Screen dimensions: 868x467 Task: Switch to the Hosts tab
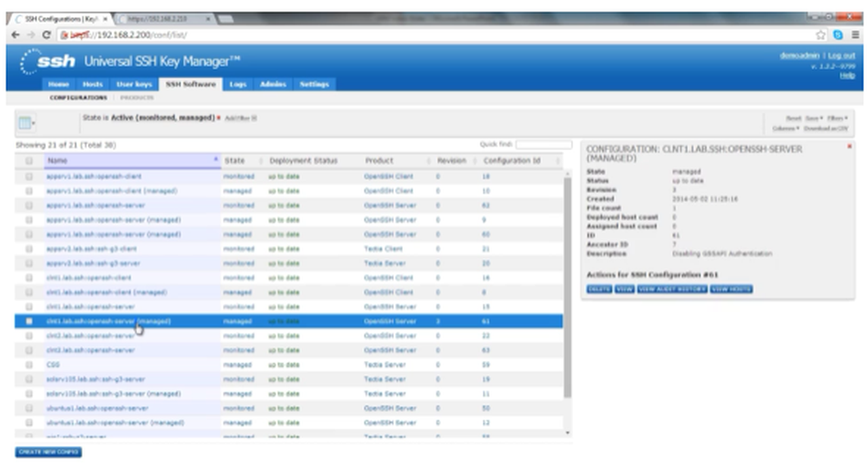(93, 84)
